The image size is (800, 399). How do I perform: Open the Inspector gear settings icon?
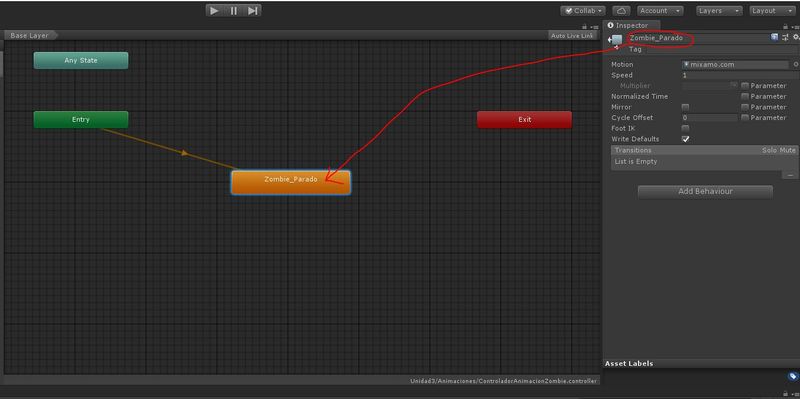coord(795,37)
